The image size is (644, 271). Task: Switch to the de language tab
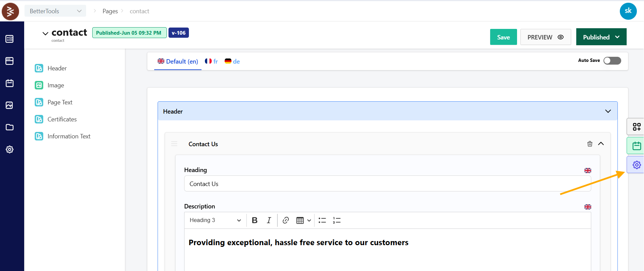[x=232, y=61]
